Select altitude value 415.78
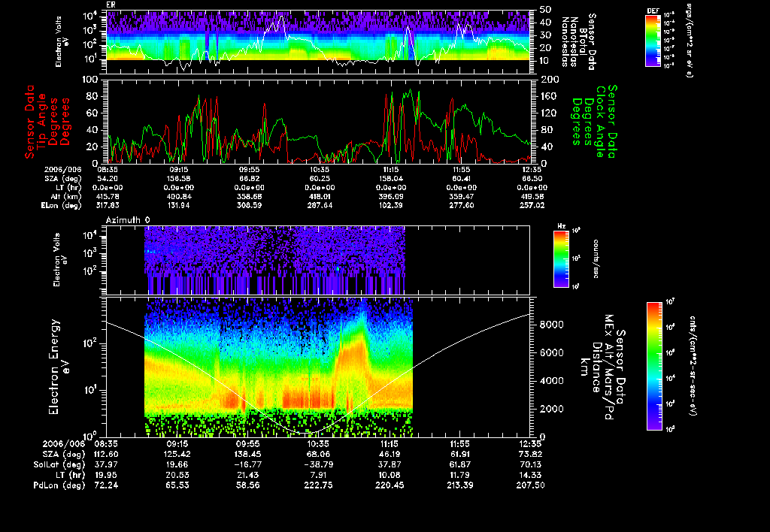The width and height of the screenshot is (770, 532). pos(106,196)
